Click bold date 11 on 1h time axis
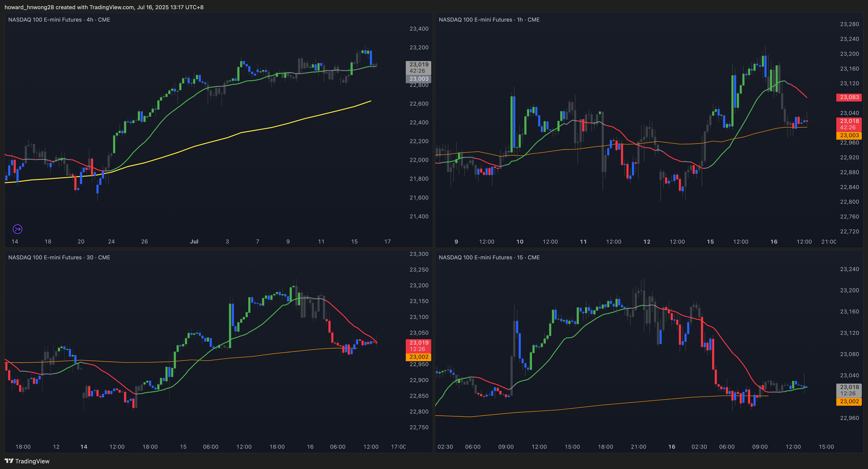This screenshot has height=469, width=868. (583, 242)
